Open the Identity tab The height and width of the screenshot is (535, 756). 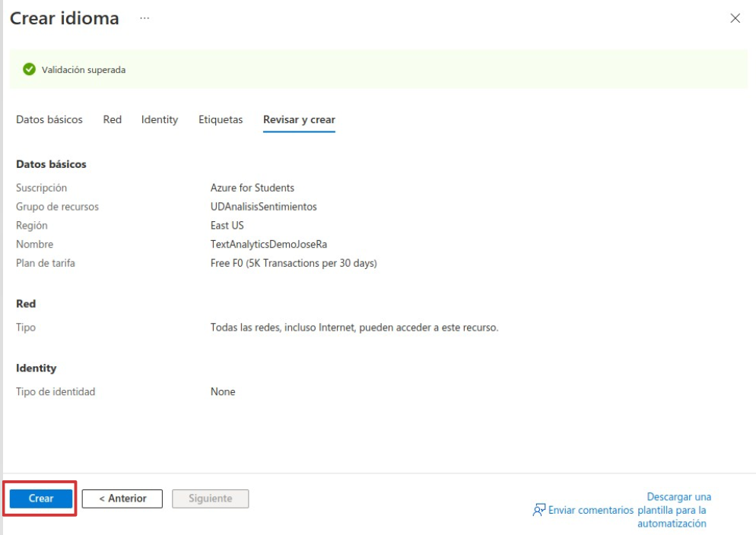158,119
